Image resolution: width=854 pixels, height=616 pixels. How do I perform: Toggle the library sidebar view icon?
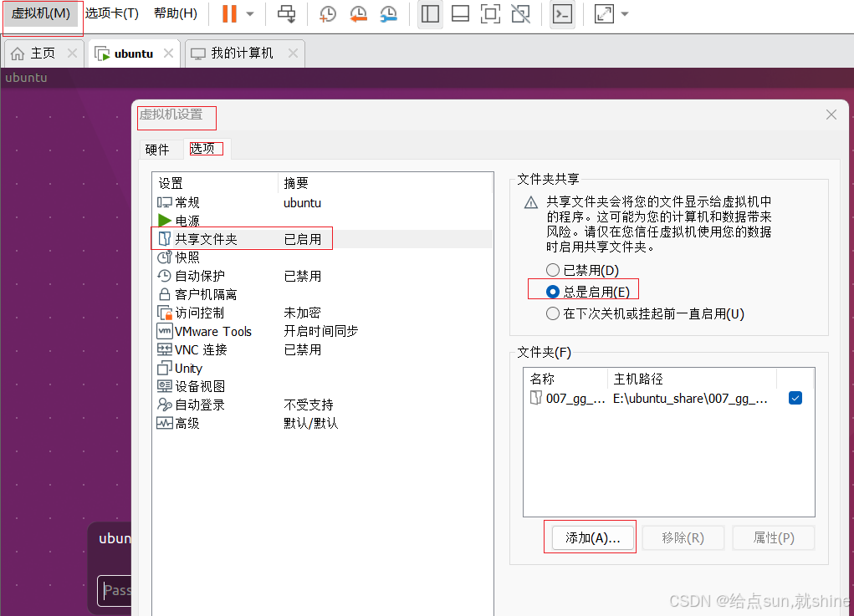coord(430,13)
